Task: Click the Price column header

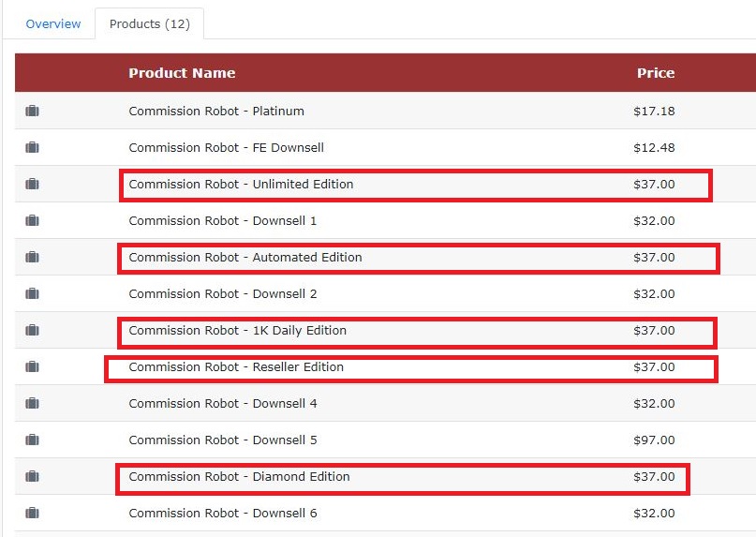Action: click(x=656, y=73)
